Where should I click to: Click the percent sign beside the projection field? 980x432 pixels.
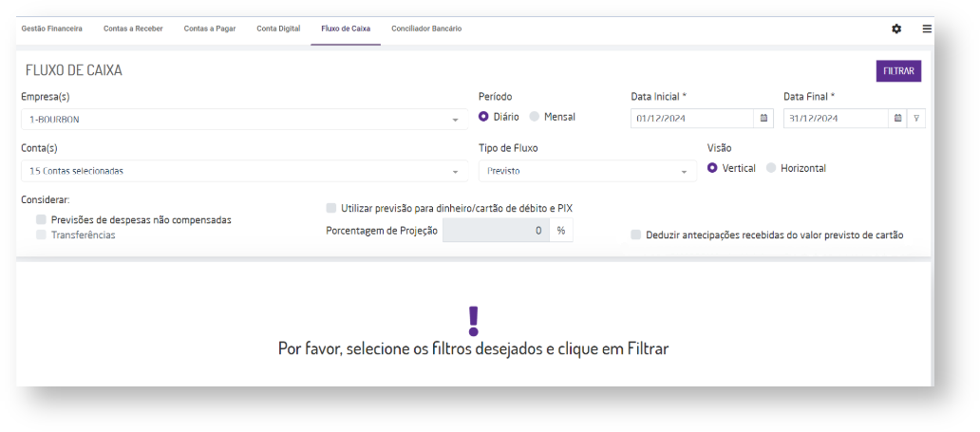tap(561, 231)
